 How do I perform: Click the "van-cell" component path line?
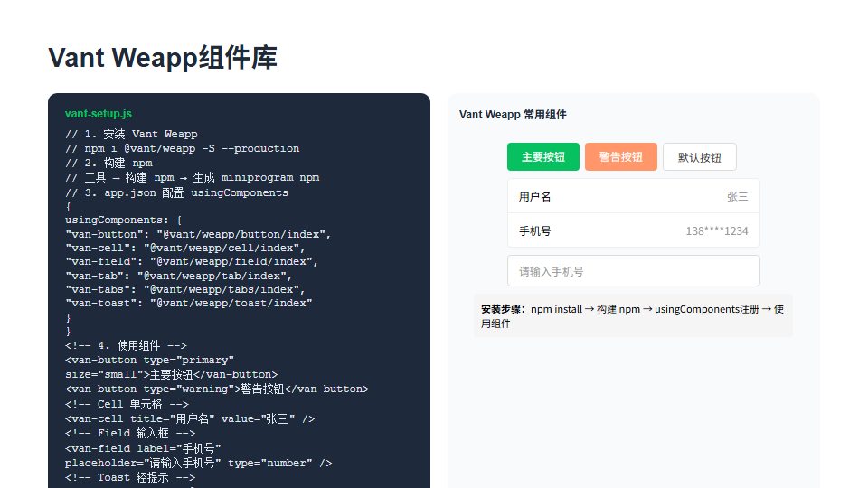185,248
